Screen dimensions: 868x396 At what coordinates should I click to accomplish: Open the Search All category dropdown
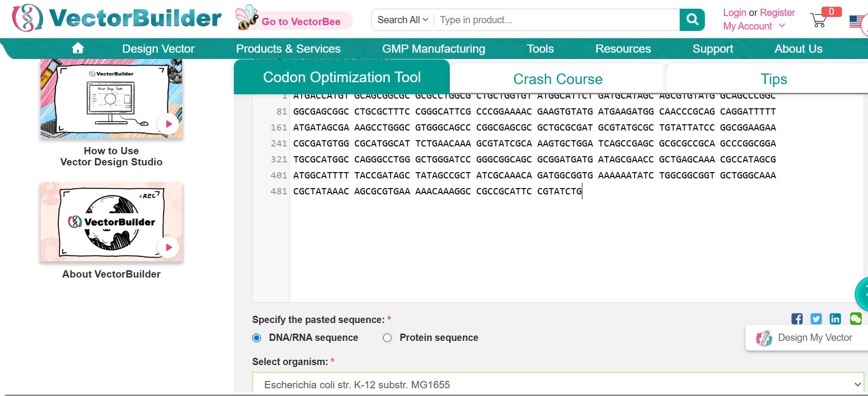(x=402, y=20)
